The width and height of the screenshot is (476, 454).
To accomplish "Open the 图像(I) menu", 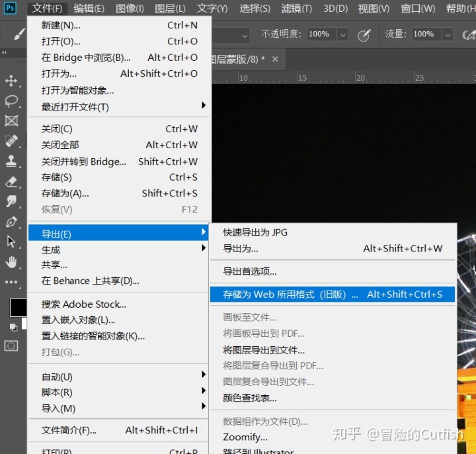I will [x=130, y=9].
